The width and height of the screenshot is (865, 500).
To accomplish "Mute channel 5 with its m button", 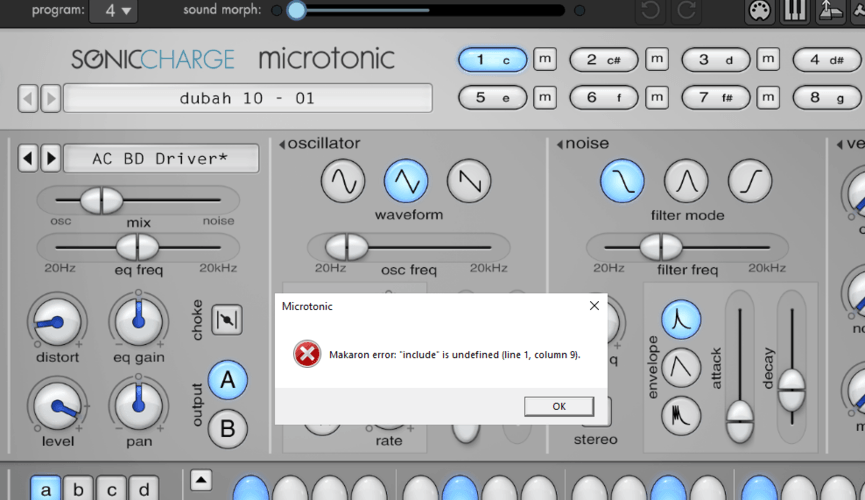I will [545, 98].
